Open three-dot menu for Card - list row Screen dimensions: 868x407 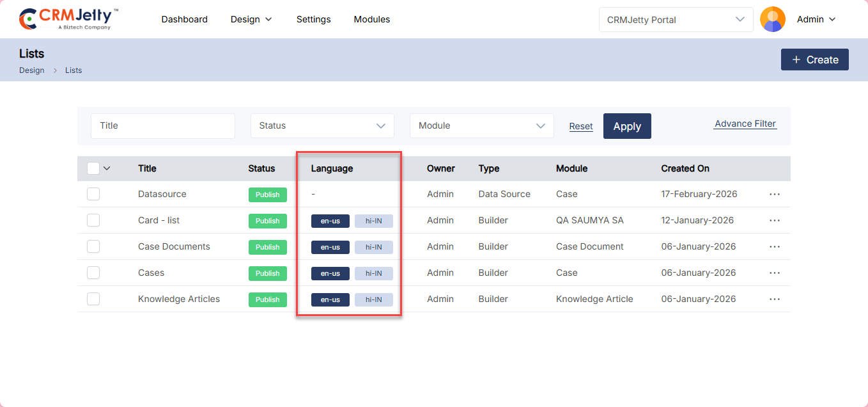pyautogui.click(x=775, y=220)
